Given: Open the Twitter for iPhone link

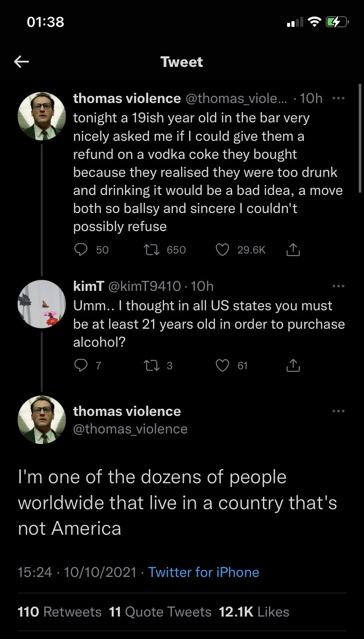Looking at the screenshot, I should 204,572.
